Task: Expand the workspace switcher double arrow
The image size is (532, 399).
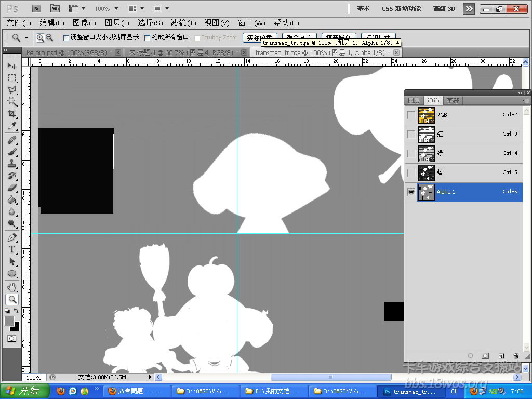Action: coord(469,9)
